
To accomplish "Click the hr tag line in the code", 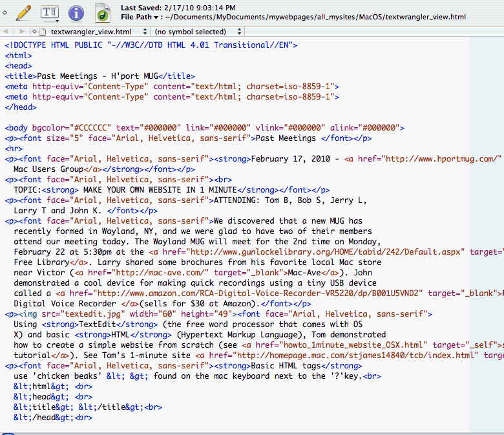I will (x=14, y=149).
